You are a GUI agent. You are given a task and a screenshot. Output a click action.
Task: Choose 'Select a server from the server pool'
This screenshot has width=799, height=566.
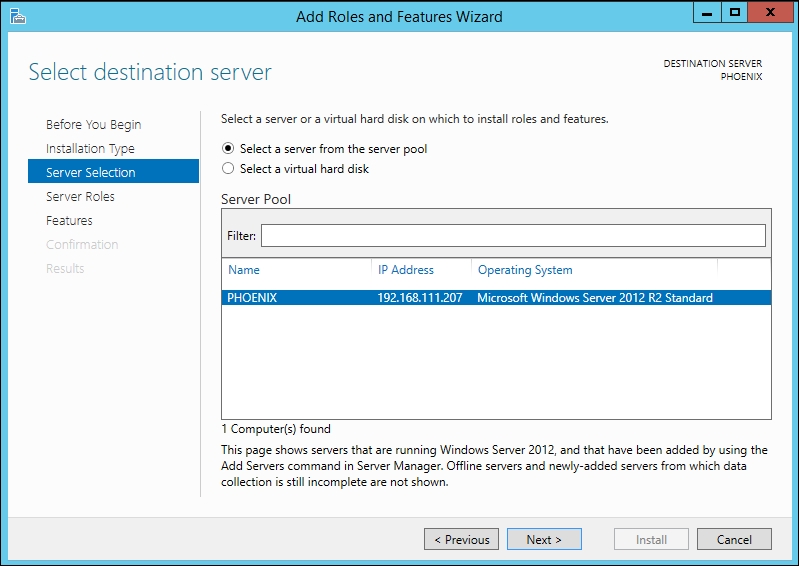click(x=228, y=149)
